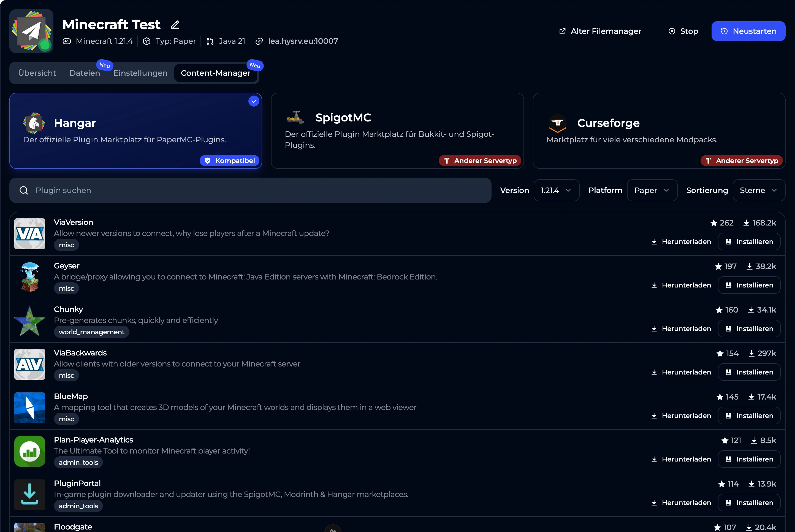Click the Geyser plugin icon
The width and height of the screenshot is (795, 532).
(30, 277)
